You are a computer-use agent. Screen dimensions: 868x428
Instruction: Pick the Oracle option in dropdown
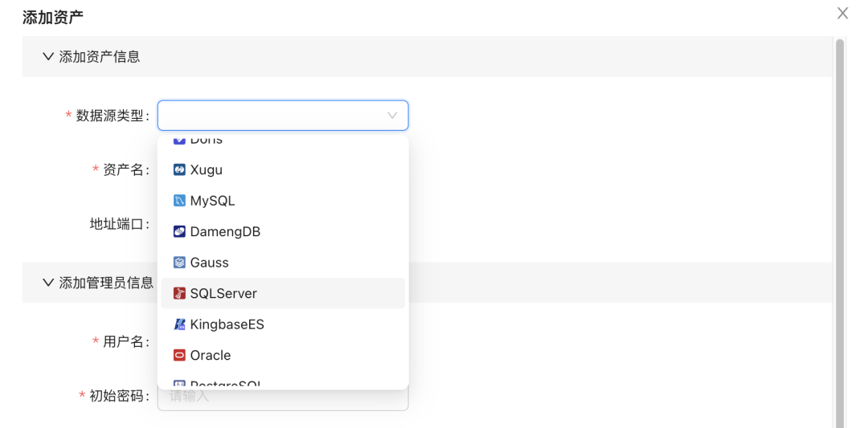[211, 356]
